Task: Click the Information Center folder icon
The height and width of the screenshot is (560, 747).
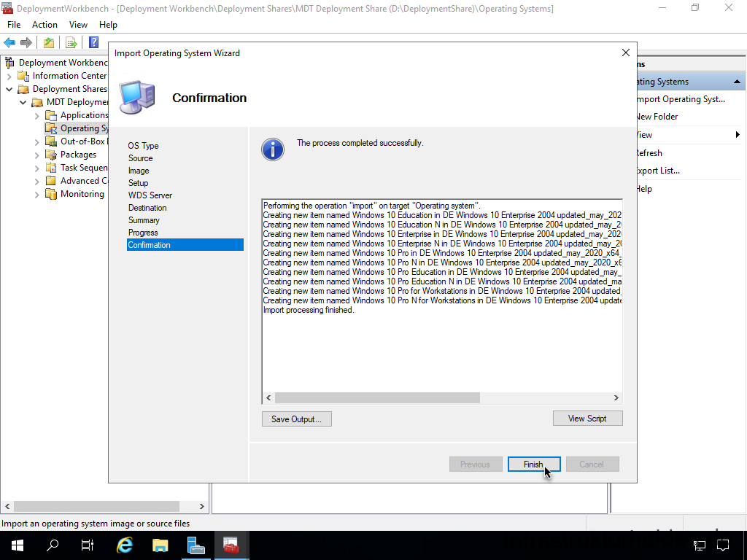Action: [x=23, y=76]
